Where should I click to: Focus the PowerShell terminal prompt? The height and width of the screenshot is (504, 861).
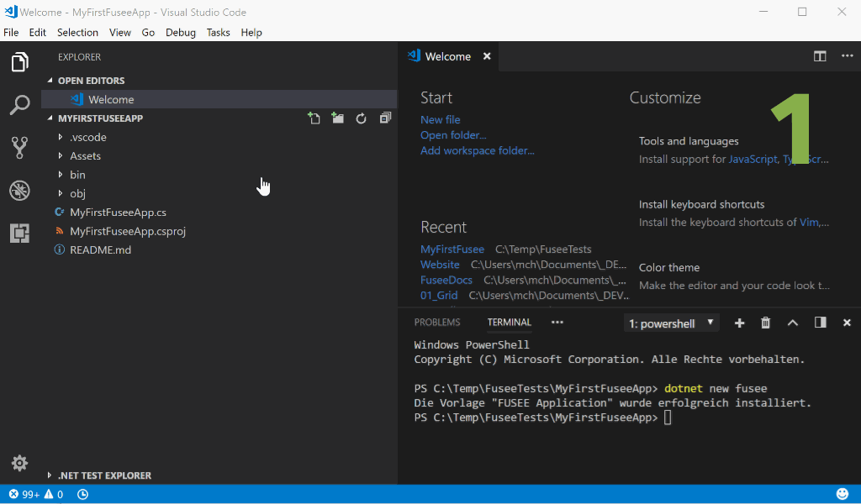pos(668,417)
